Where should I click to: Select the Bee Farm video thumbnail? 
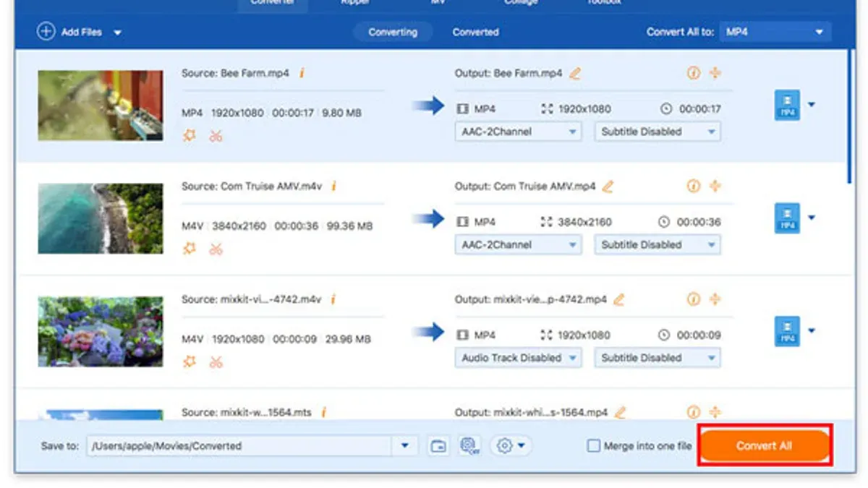pyautogui.click(x=101, y=105)
